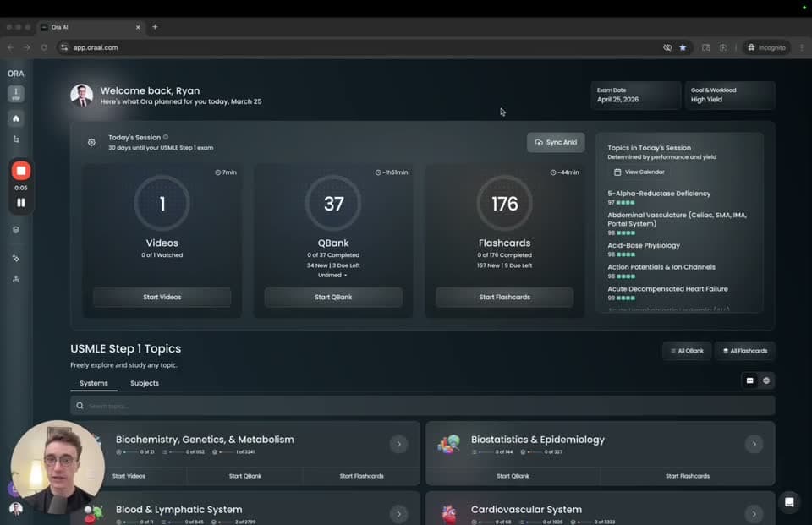Click Sync Anki button
The width and height of the screenshot is (812, 525).
click(x=555, y=142)
